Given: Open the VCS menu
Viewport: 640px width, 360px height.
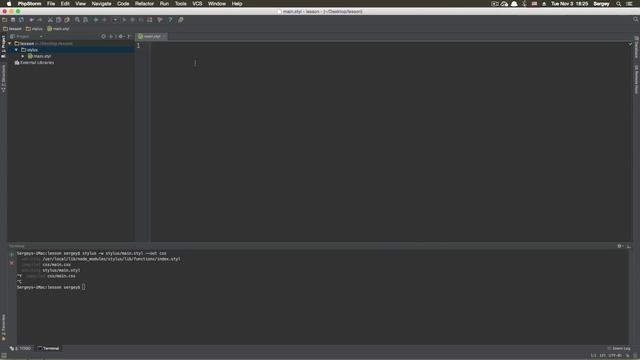Looking at the screenshot, I should (x=197, y=4).
